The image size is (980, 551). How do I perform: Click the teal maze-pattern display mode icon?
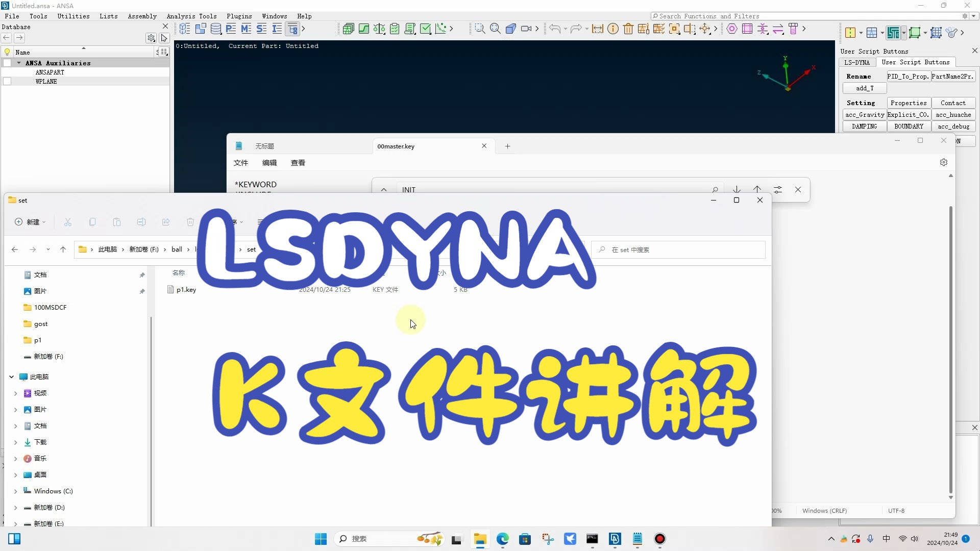[893, 33]
